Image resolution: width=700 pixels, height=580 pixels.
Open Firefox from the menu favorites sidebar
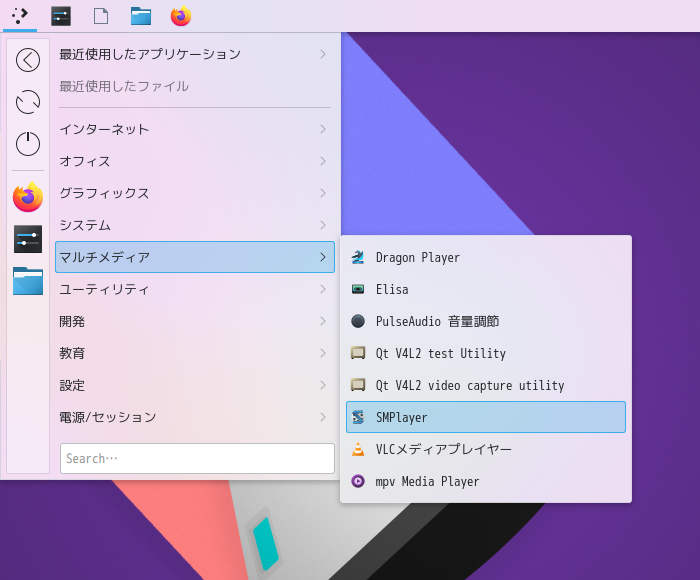28,196
